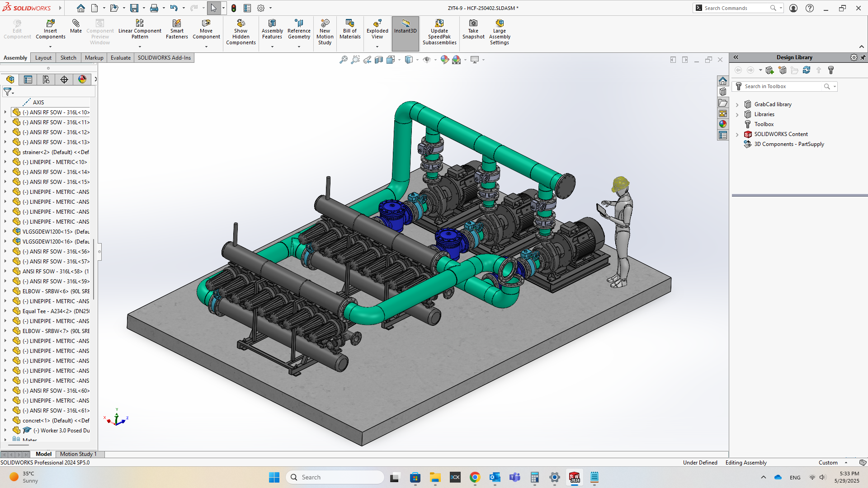This screenshot has height=488, width=868.
Task: Click the DisplayManager color wheel tab
Action: click(x=82, y=80)
